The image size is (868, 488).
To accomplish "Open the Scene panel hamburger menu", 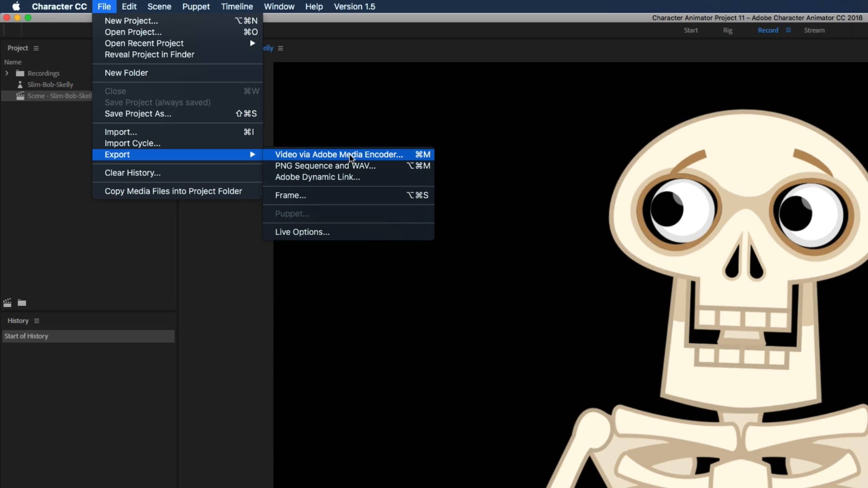I will [x=281, y=48].
